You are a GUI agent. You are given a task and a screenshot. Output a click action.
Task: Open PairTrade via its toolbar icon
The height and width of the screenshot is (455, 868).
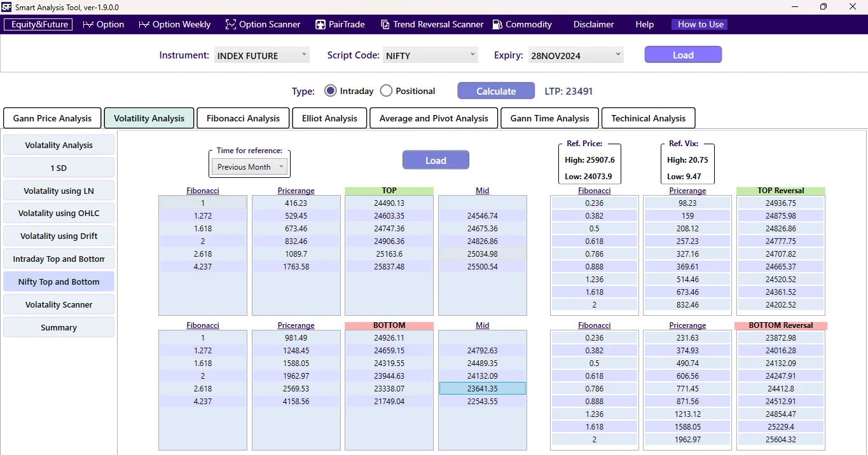319,24
